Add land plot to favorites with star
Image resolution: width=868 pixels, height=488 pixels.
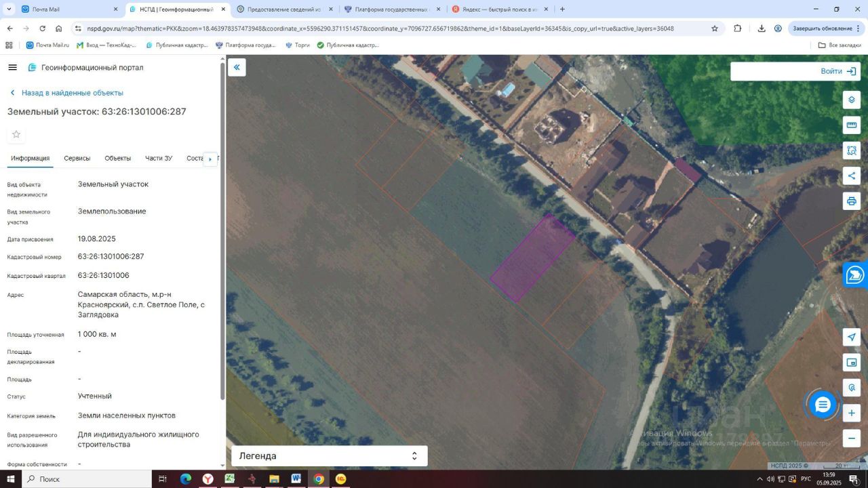click(16, 134)
